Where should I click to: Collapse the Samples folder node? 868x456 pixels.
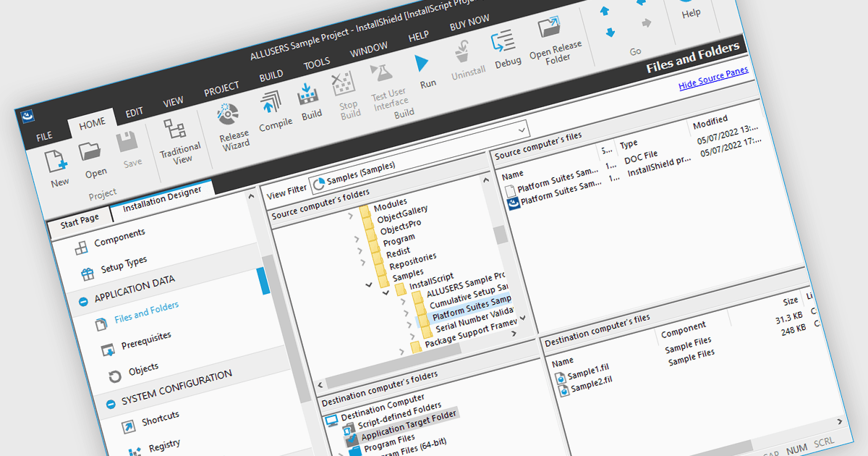click(x=367, y=283)
